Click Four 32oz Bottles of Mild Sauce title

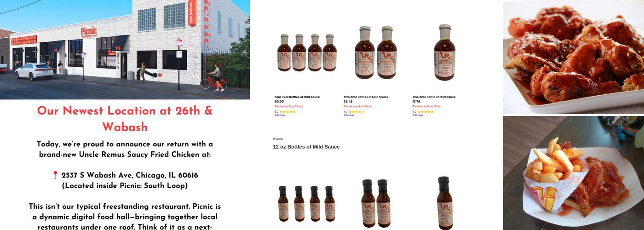pos(297,97)
